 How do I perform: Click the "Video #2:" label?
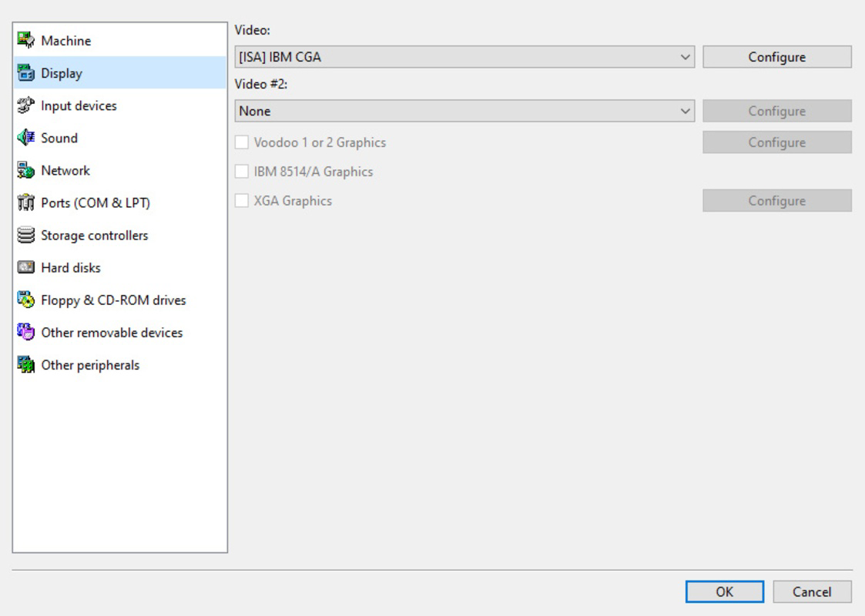pyautogui.click(x=261, y=84)
